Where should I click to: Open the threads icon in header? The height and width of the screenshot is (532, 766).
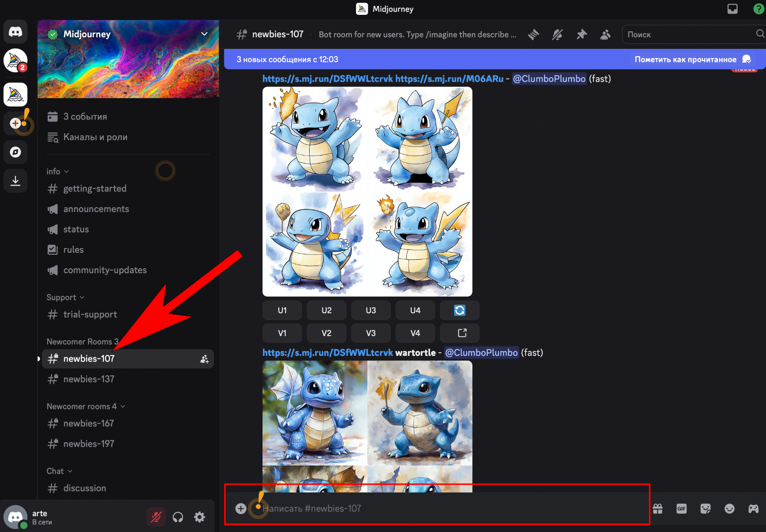point(534,35)
